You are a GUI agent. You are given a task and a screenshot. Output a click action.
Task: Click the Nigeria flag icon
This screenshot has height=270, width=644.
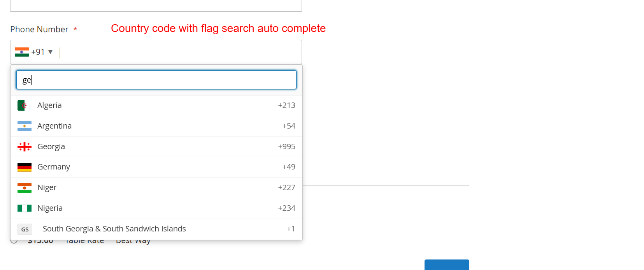[25, 208]
